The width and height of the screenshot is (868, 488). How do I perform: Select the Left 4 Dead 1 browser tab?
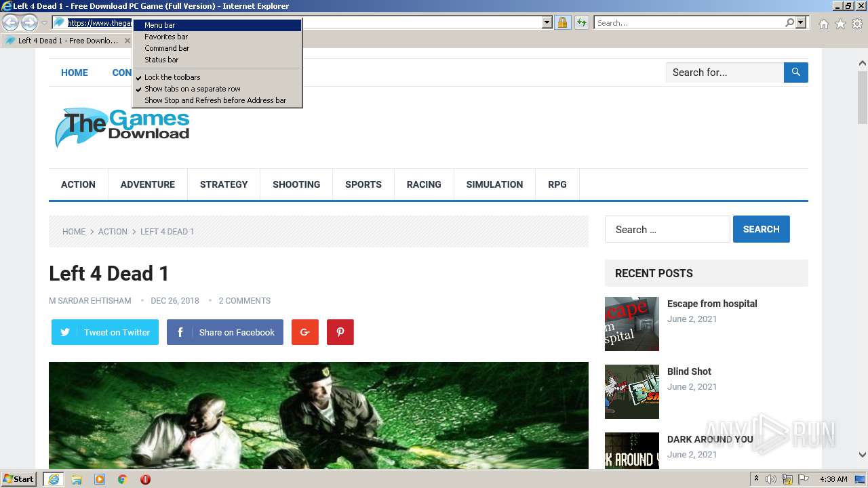tap(66, 41)
